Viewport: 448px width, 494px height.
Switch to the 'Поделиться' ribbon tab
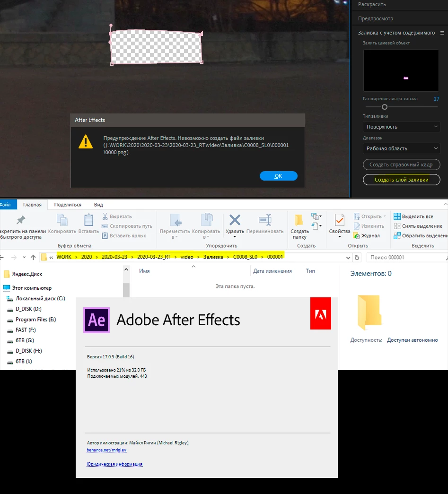pos(68,205)
